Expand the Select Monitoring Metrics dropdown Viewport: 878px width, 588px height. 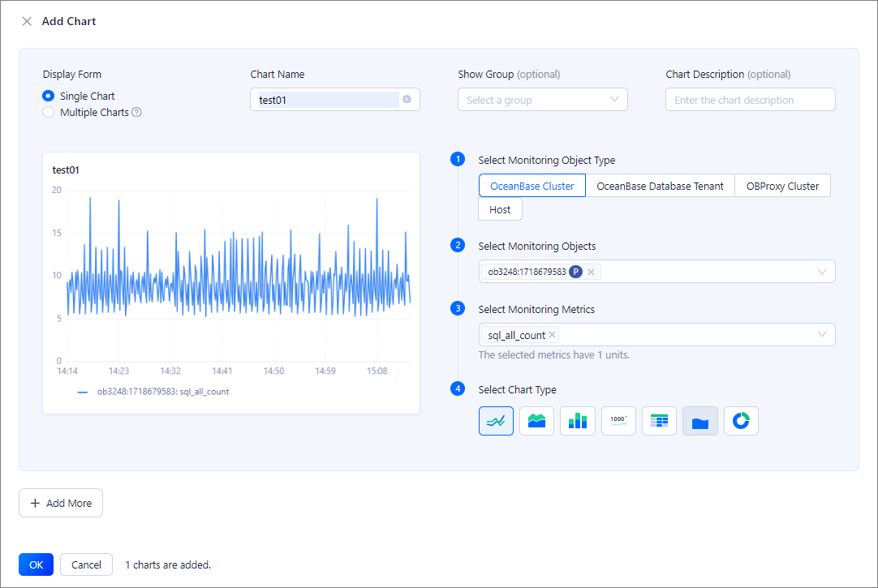[822, 335]
